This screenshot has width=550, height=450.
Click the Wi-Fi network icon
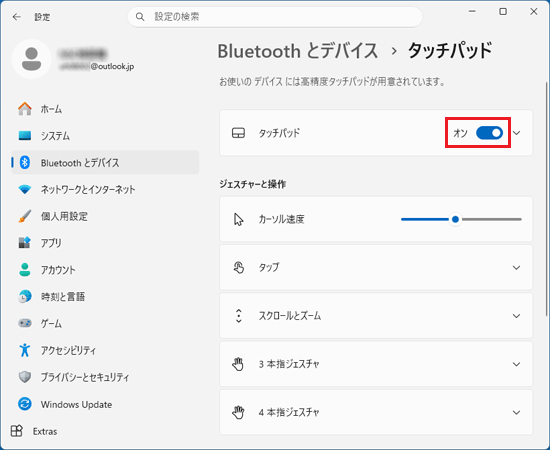pos(25,189)
